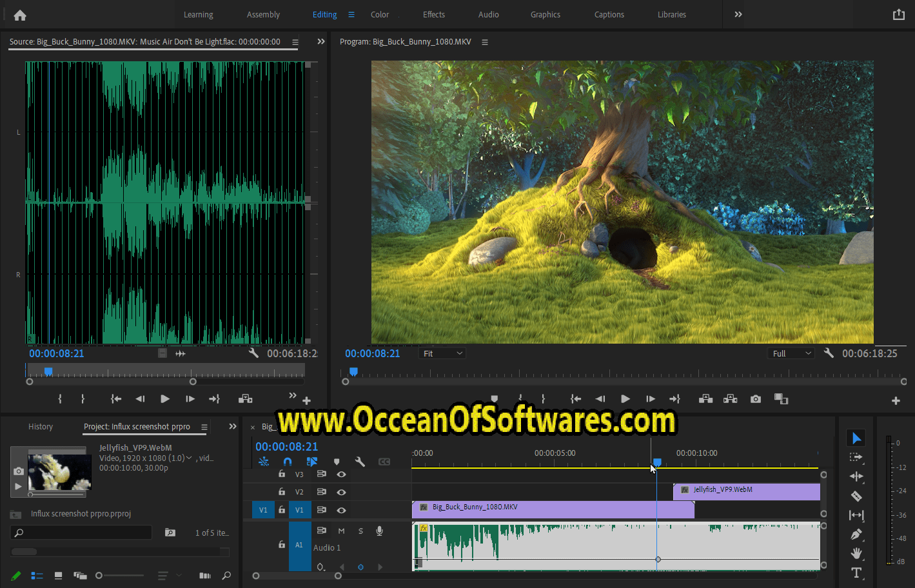Screen dimensions: 915x588
Task: Select the Pen tool in the tools panel
Action: 856,534
